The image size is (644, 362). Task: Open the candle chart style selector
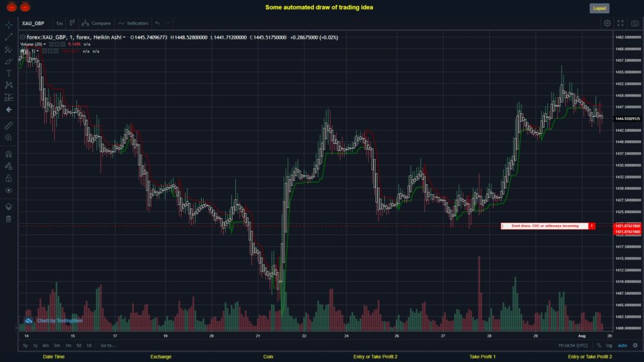(72, 23)
